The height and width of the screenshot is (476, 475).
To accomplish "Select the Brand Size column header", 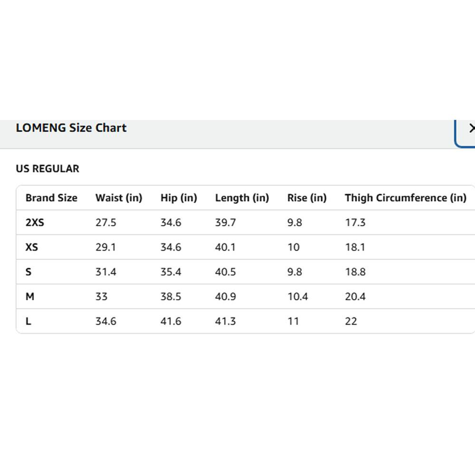I will point(51,198).
